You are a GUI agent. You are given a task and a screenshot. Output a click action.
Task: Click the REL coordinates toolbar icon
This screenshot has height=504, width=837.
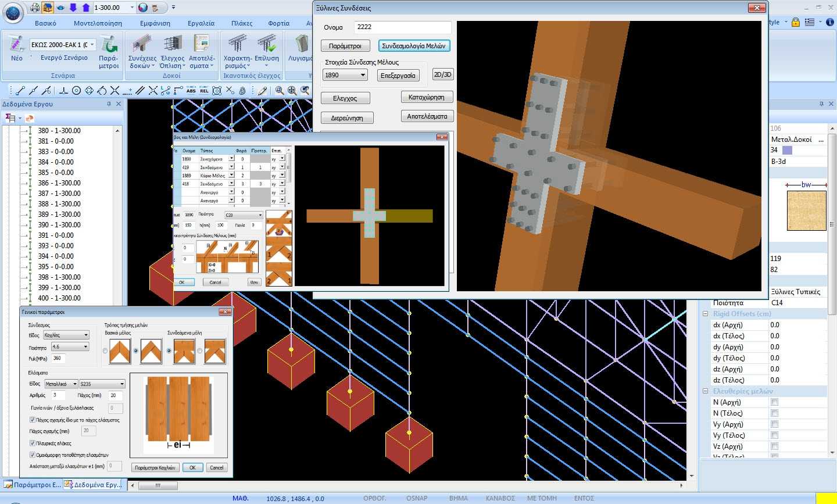point(204,91)
